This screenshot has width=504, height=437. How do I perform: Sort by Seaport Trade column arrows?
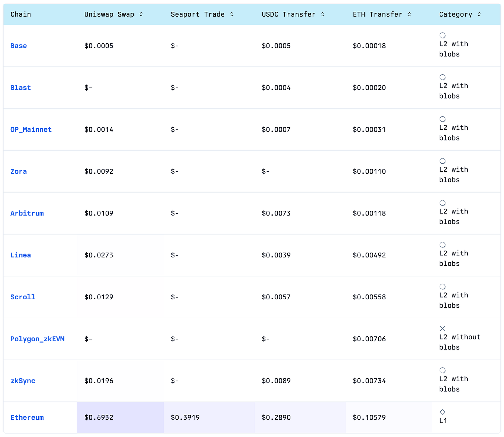232,14
